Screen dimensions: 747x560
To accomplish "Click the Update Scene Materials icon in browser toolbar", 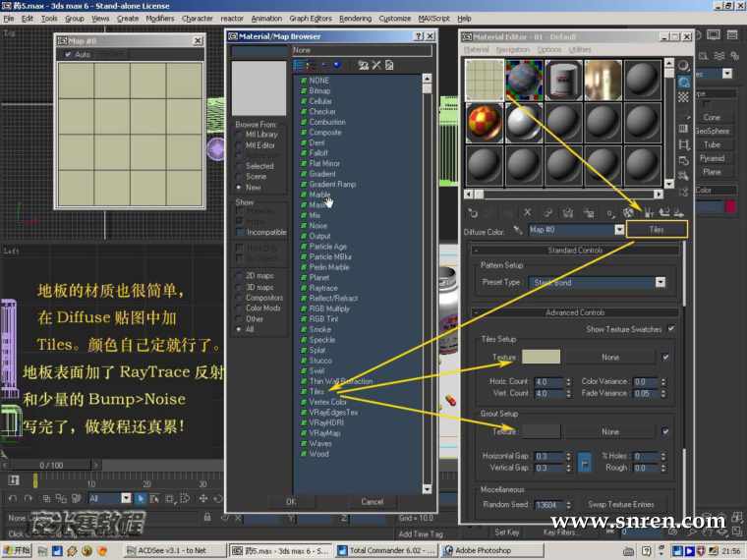I will pos(364,65).
